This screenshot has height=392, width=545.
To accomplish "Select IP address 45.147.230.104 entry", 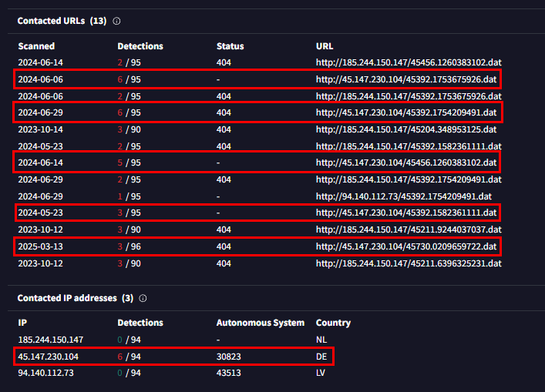I will (x=48, y=357).
